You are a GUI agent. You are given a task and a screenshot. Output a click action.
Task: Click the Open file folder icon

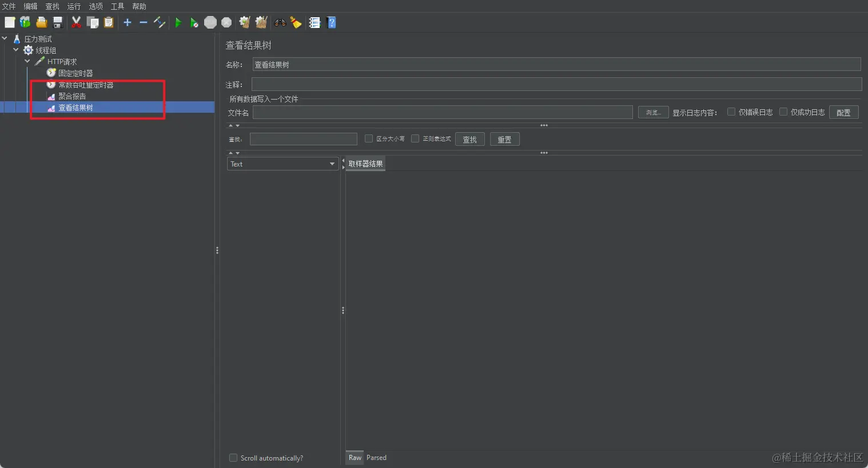click(x=41, y=22)
